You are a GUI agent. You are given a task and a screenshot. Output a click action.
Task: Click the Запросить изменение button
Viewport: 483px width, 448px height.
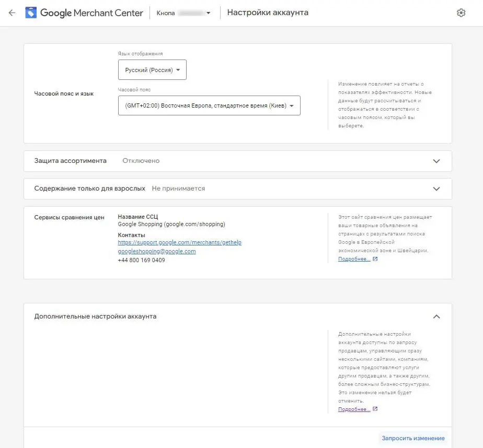coord(413,438)
